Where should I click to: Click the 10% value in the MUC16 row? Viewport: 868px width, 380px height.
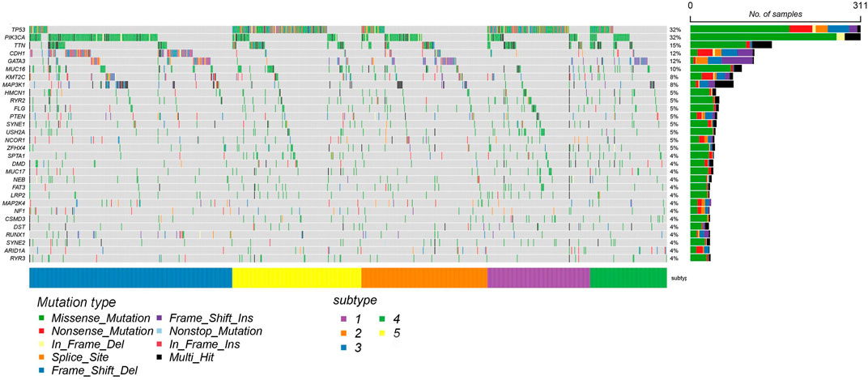point(674,69)
